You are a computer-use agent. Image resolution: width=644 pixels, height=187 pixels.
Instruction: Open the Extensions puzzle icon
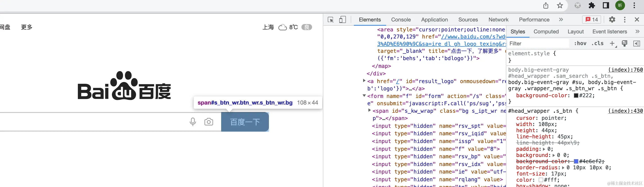pos(592,5)
